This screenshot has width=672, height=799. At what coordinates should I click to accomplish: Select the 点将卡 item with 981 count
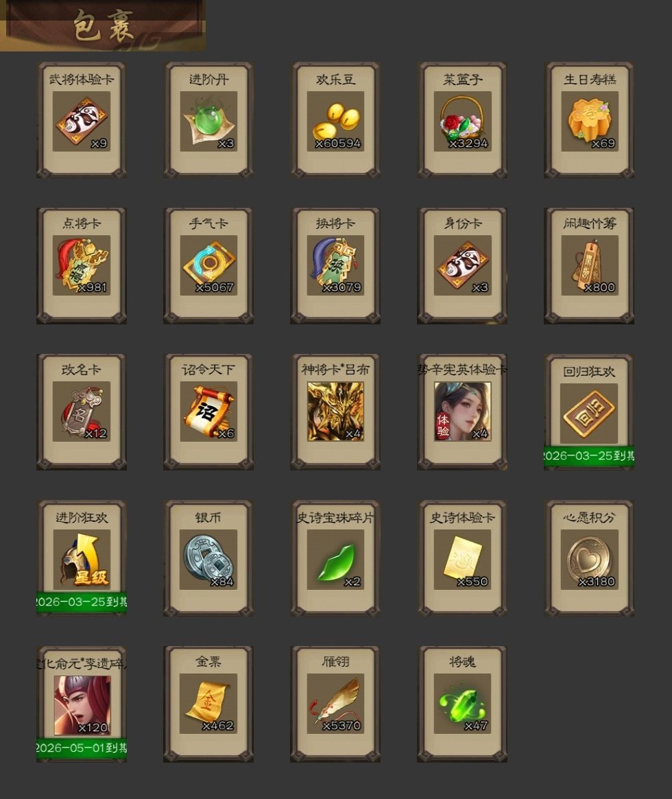[x=82, y=265]
